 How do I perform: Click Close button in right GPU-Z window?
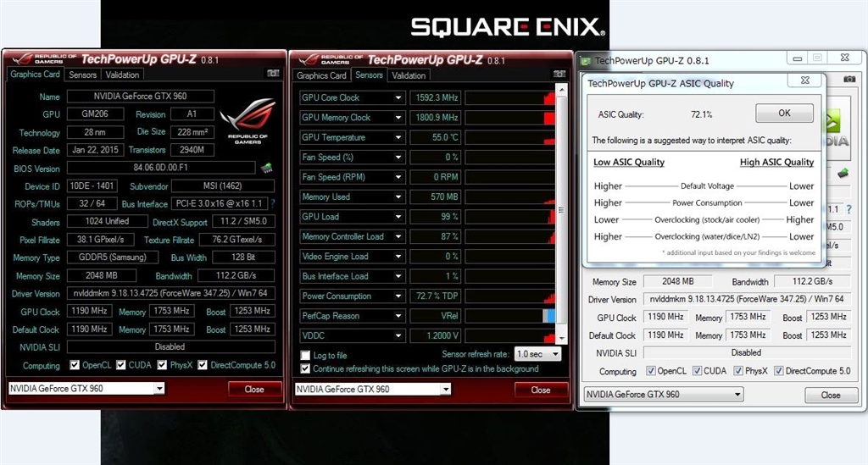(831, 396)
